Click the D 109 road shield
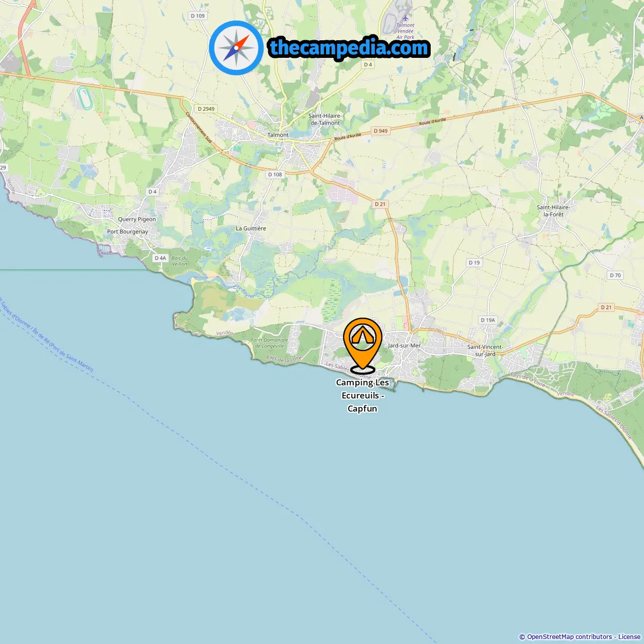Screen dimensions: 644x644 (x=198, y=16)
